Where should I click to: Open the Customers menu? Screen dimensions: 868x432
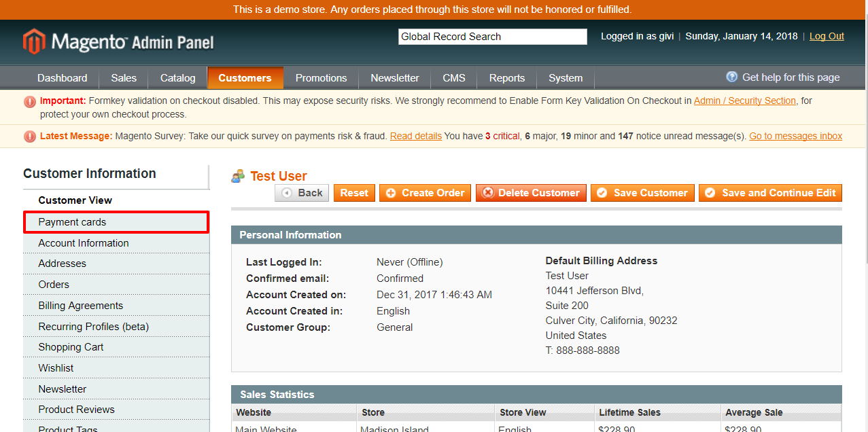pos(245,78)
